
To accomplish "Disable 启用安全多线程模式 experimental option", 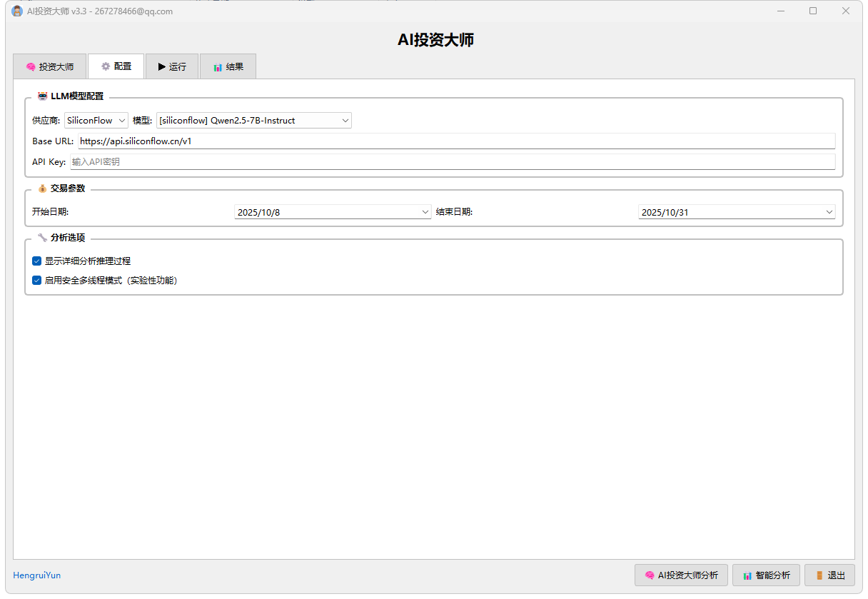I will click(36, 280).
